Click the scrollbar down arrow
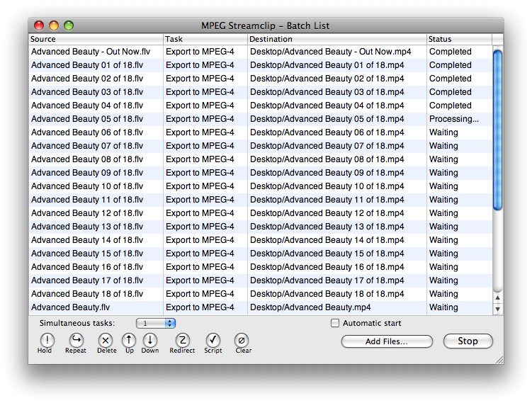532x403 pixels. 497,309
